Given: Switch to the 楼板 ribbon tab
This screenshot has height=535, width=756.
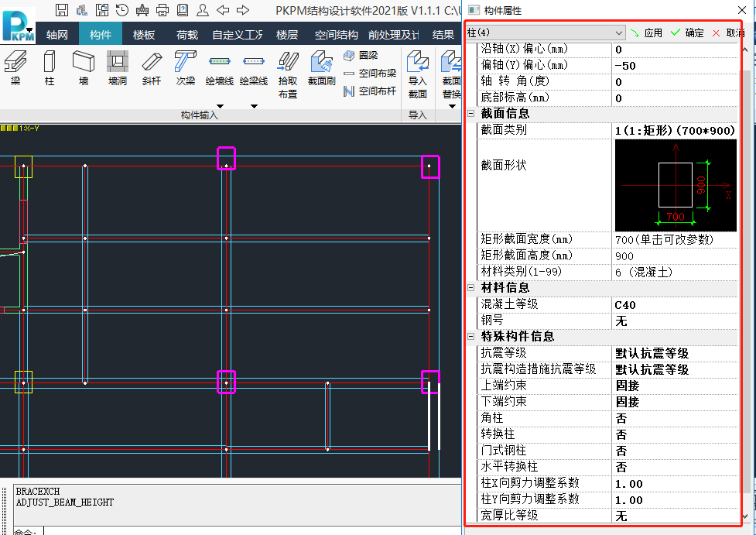Looking at the screenshot, I should (x=144, y=35).
